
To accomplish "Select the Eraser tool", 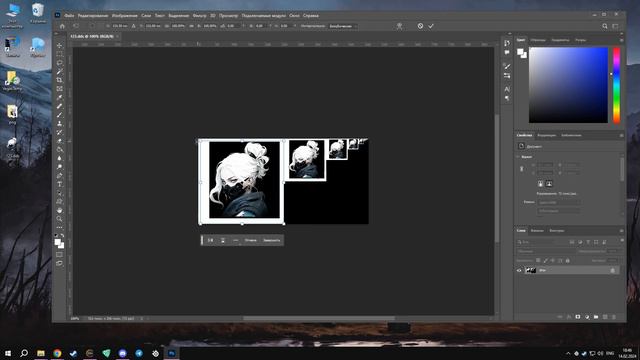I will [x=60, y=141].
